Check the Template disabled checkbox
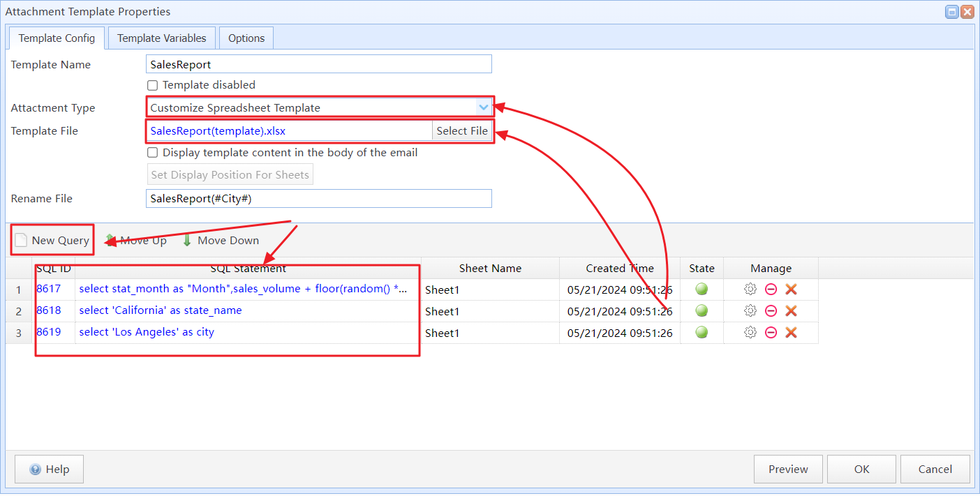The height and width of the screenshot is (496, 980). coord(152,85)
